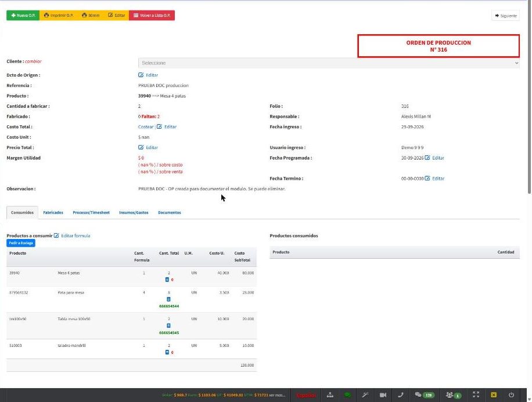Click the Español language selector
Screen dimensions: 532x402
tap(306, 395)
